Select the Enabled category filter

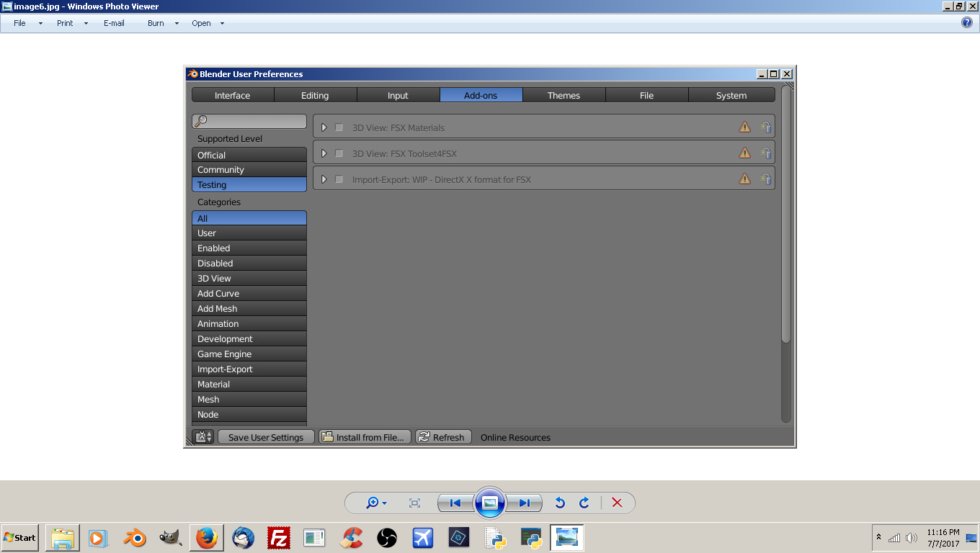click(x=249, y=248)
